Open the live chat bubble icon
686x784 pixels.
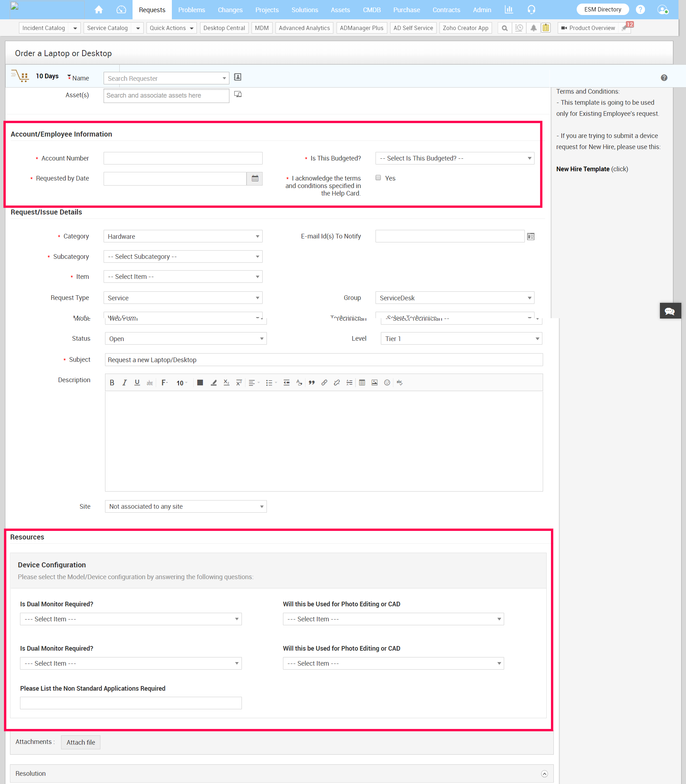click(x=670, y=311)
